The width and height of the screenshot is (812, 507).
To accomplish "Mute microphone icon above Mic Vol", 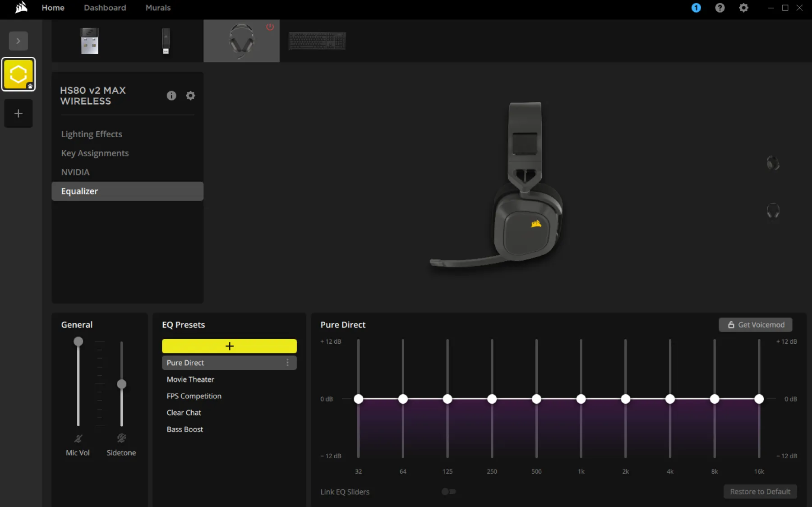I will tap(78, 438).
